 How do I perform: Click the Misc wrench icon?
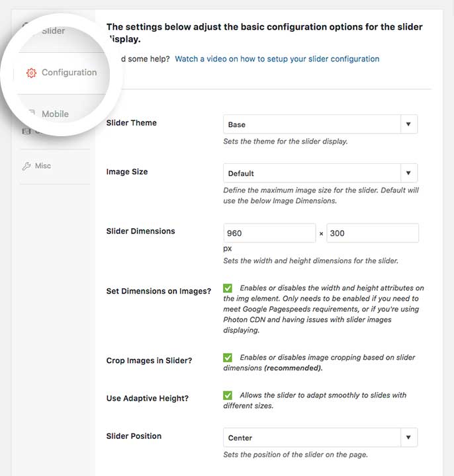[x=26, y=166]
